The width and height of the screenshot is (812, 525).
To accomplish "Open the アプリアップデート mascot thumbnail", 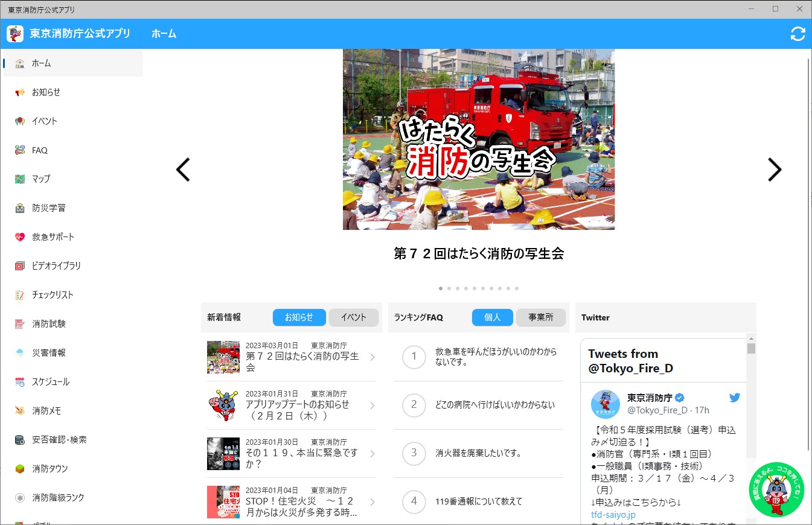I will (x=223, y=406).
